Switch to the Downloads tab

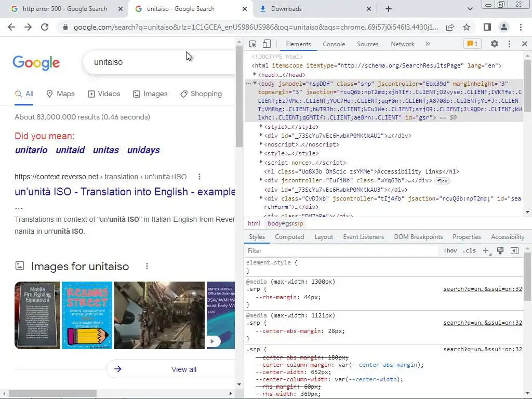pos(286,9)
